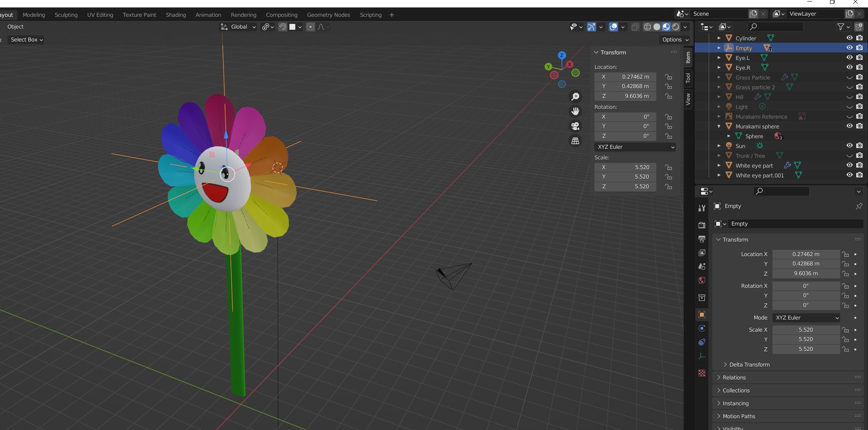Open the sidebar Tool tab
Screen dimensions: 868x430
click(x=688, y=78)
